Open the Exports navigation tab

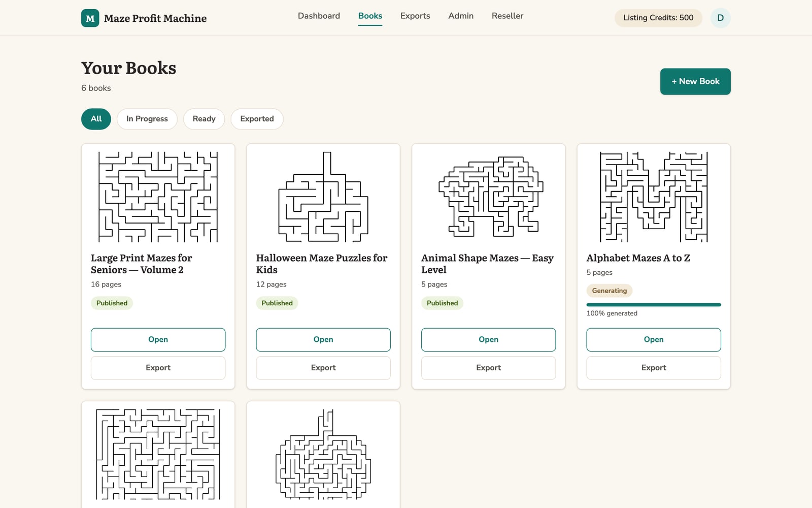click(x=415, y=16)
